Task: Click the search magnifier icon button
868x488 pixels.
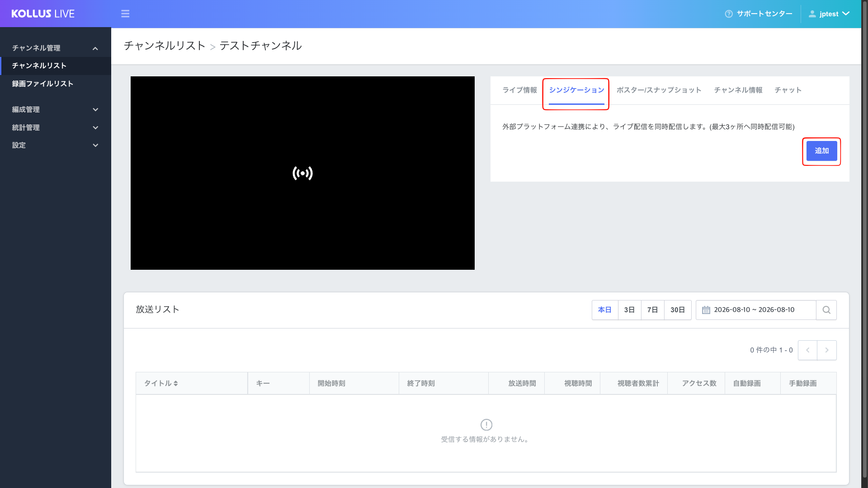Action: (826, 310)
